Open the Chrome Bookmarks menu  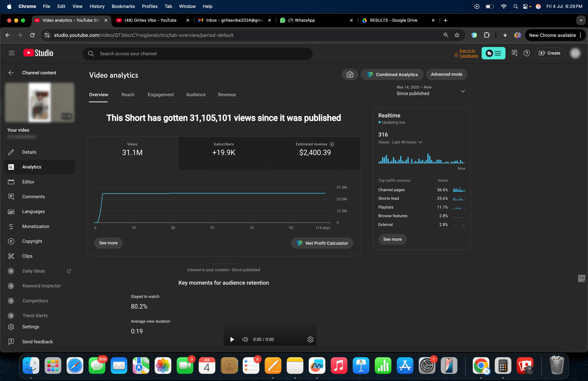point(123,6)
